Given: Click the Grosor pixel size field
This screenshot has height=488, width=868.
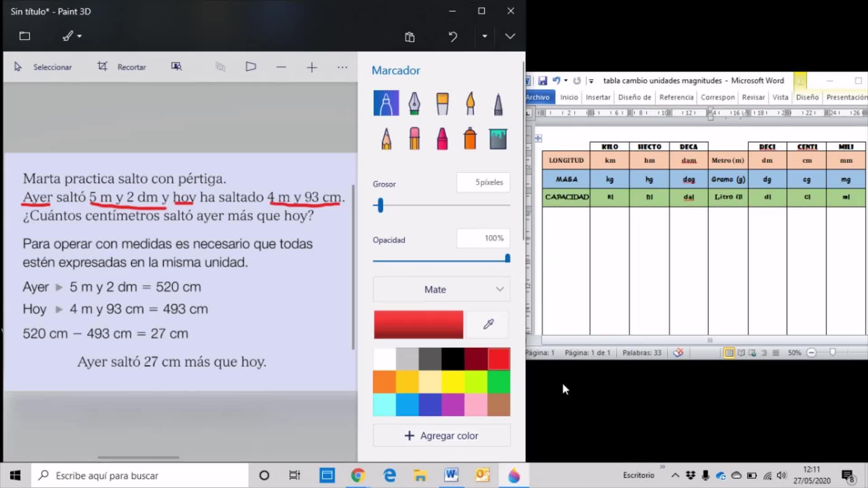Looking at the screenshot, I should click(483, 183).
